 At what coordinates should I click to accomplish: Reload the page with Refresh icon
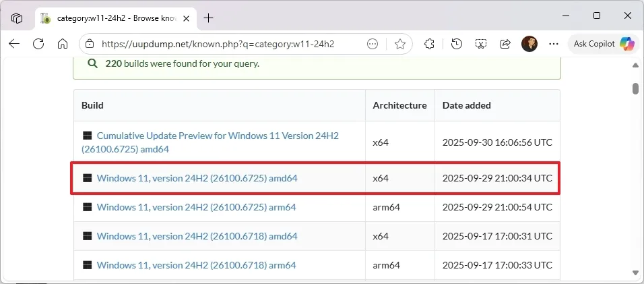38,44
